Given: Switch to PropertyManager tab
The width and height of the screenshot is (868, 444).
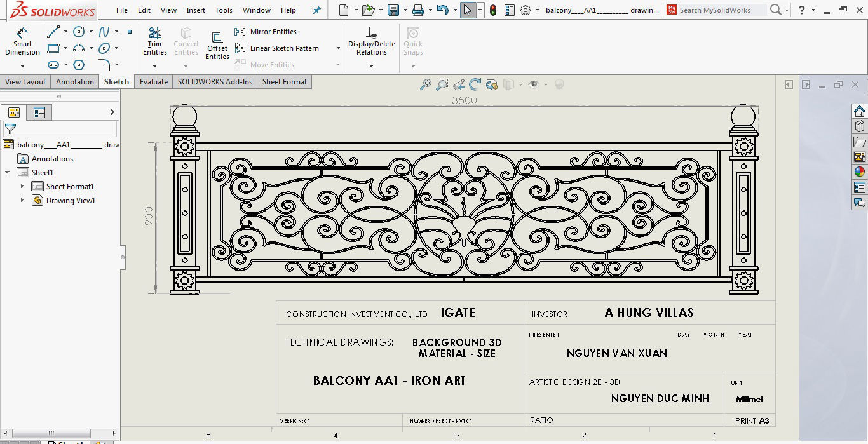Looking at the screenshot, I should click(39, 112).
